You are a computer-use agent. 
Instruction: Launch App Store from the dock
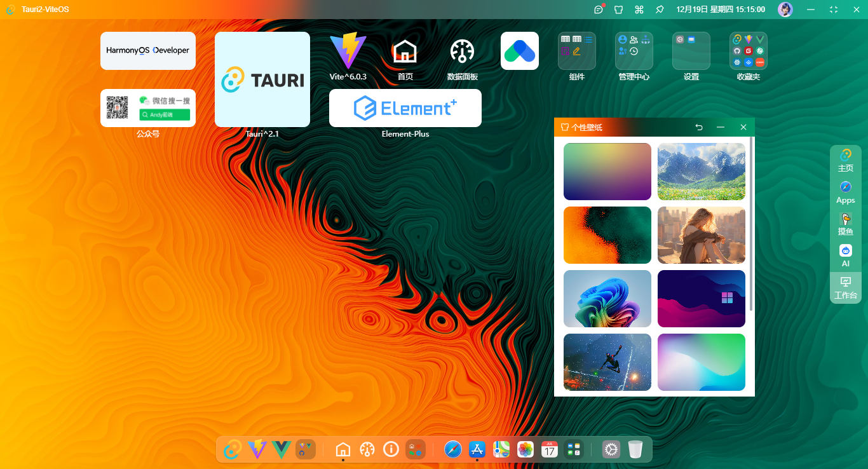[x=477, y=449]
